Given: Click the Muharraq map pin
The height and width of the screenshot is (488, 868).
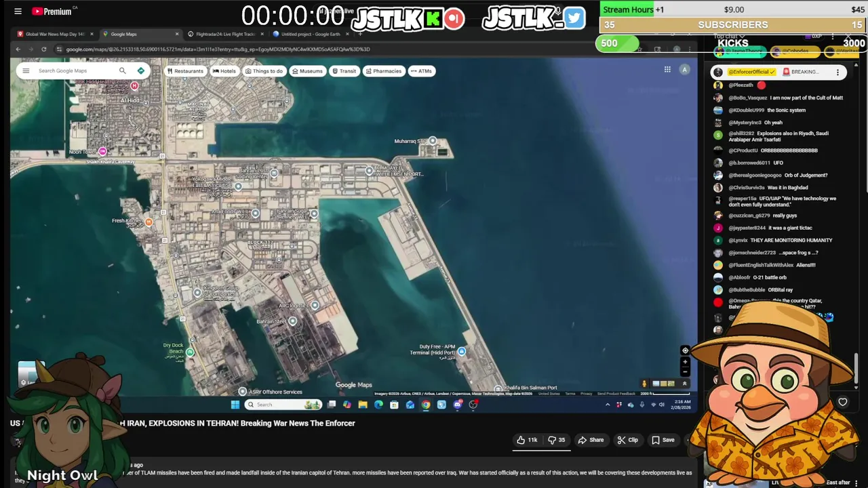Looking at the screenshot, I should (x=433, y=141).
